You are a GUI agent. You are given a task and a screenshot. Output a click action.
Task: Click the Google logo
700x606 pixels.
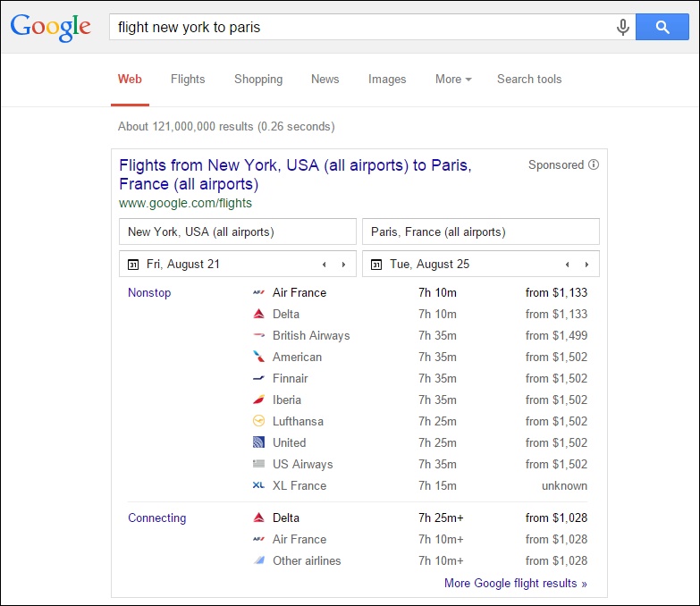50,28
